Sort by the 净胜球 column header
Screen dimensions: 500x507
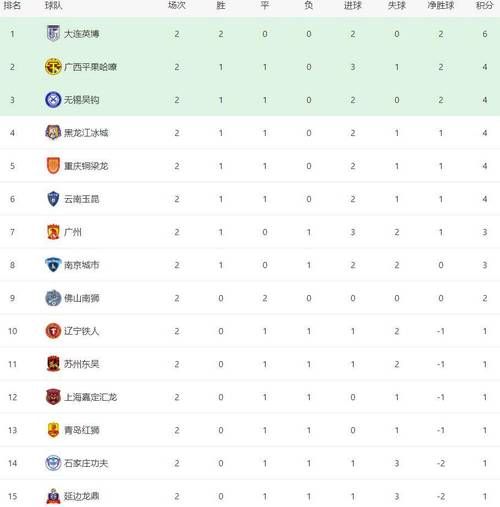(x=441, y=5)
